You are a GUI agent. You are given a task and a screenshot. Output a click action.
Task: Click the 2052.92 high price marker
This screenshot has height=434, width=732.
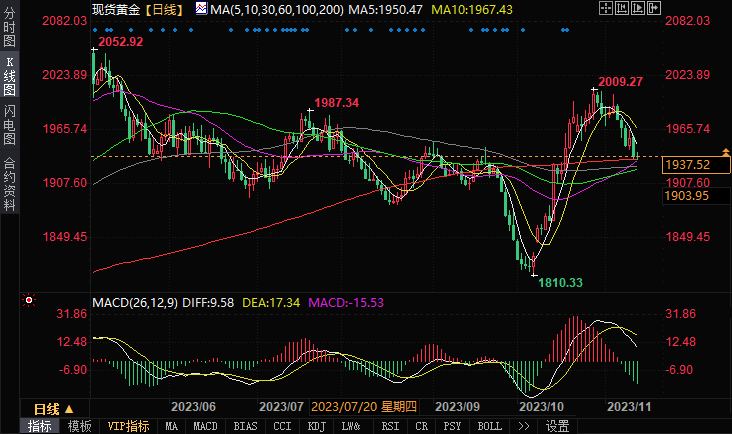coord(120,42)
